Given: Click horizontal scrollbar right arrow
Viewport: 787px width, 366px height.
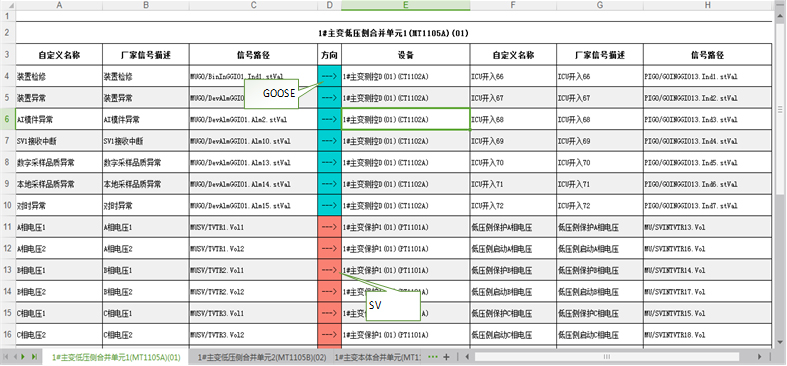Looking at the screenshot, I should coord(760,357).
